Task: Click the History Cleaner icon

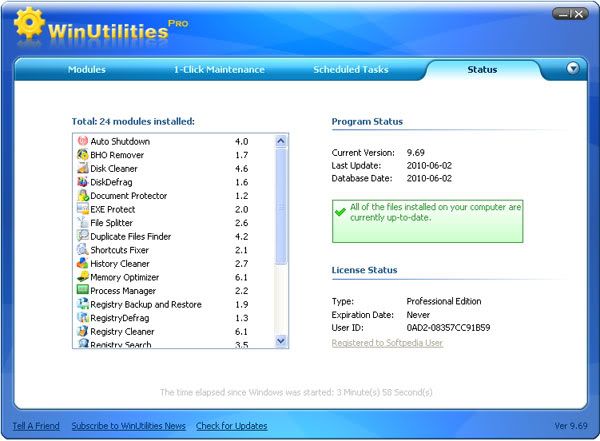Action: (83, 263)
